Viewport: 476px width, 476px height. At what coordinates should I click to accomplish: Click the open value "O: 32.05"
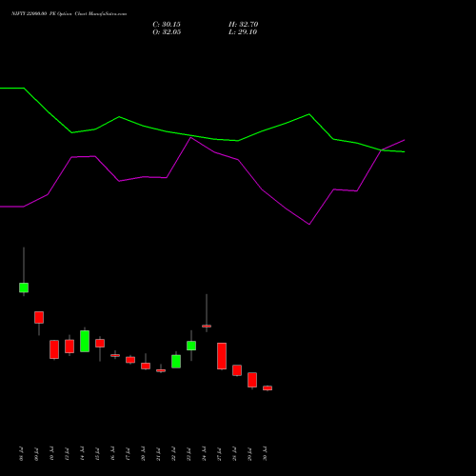167,32
